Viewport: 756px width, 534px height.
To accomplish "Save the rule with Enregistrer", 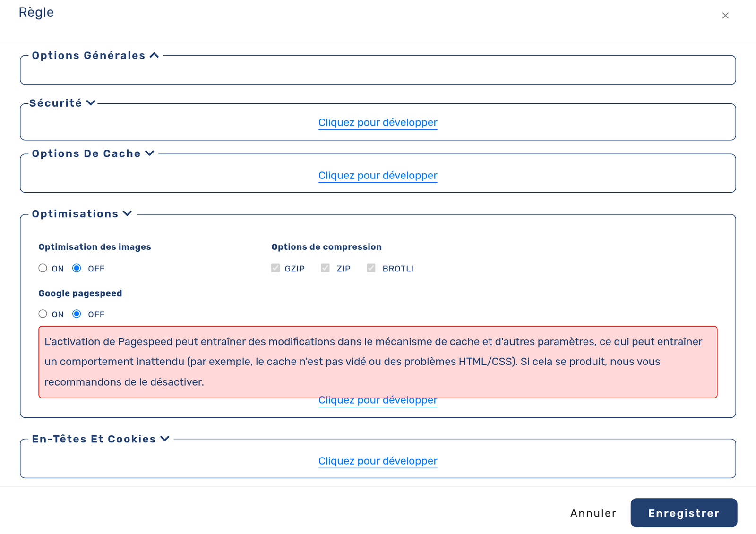I will 684,513.
